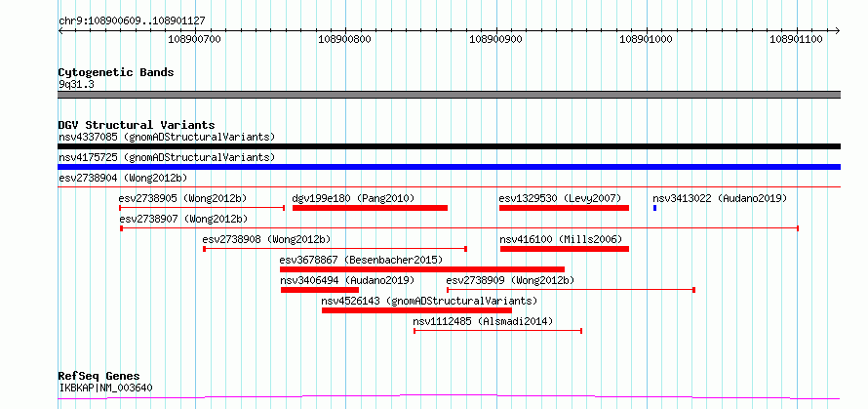Open the nsv4526143 (gnomADStructuralVariants) label
The image size is (868, 409).
click(x=429, y=301)
